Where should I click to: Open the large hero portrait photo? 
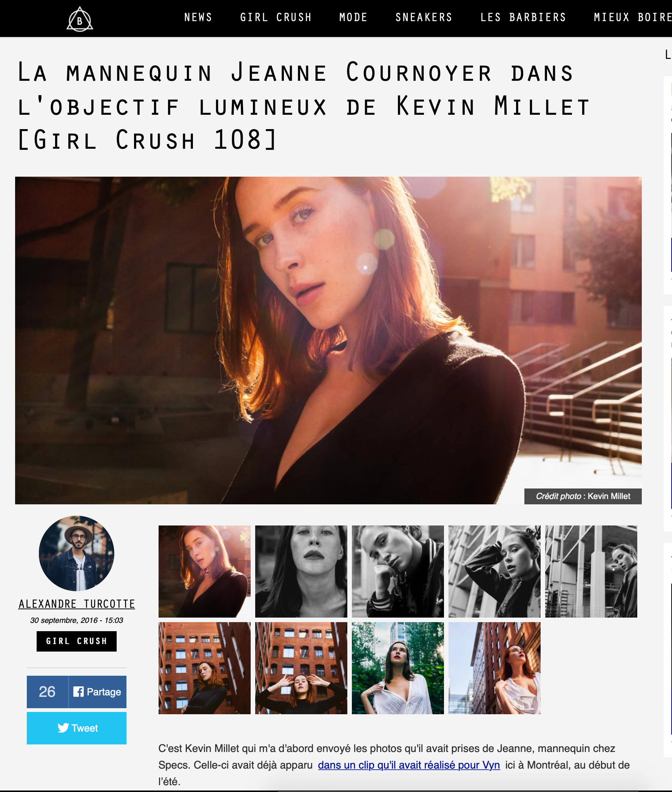click(x=328, y=340)
